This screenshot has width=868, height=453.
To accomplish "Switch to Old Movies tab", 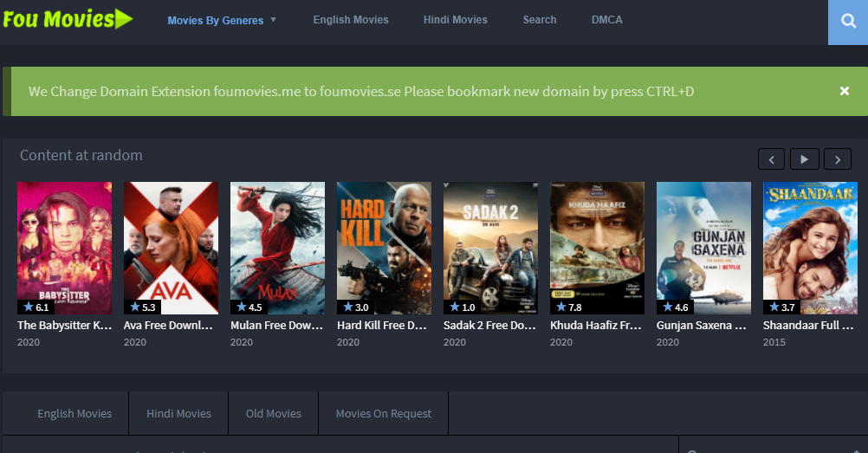I will 274,414.
